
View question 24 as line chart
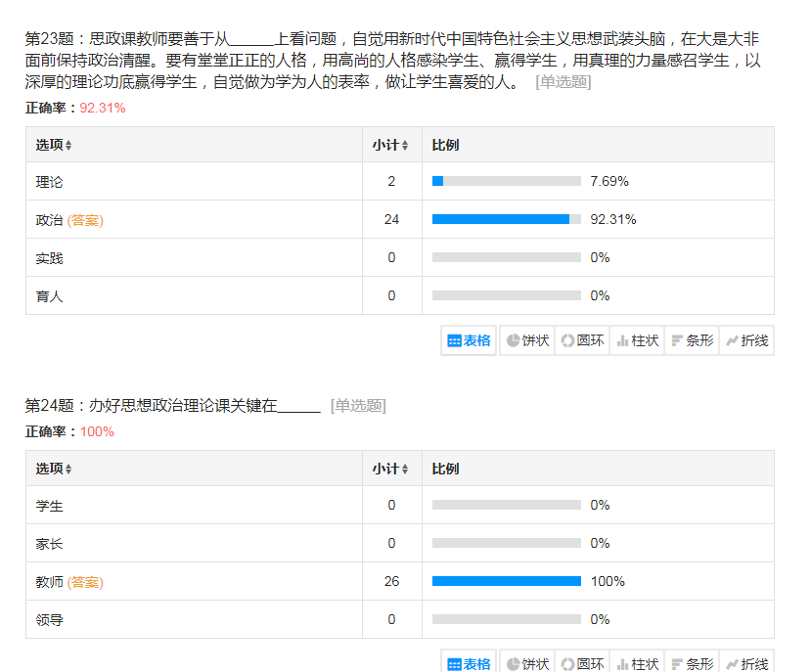coord(746,663)
